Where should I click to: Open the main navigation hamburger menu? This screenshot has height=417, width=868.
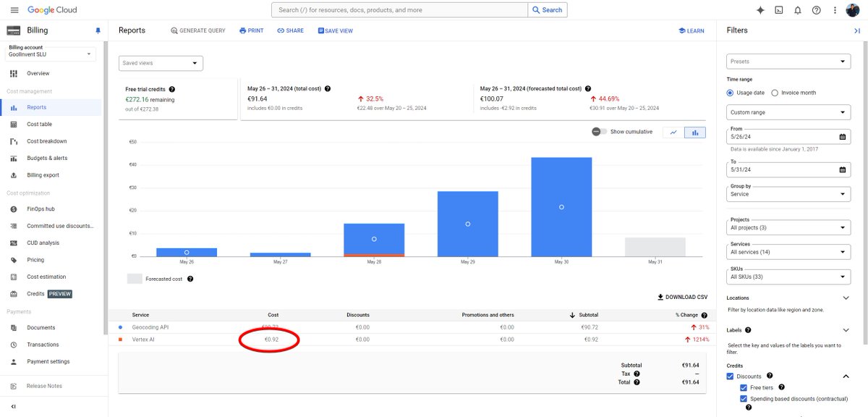click(14, 10)
